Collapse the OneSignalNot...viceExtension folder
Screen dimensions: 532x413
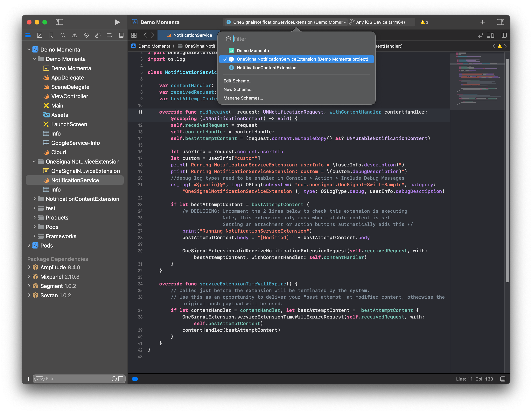(34, 162)
